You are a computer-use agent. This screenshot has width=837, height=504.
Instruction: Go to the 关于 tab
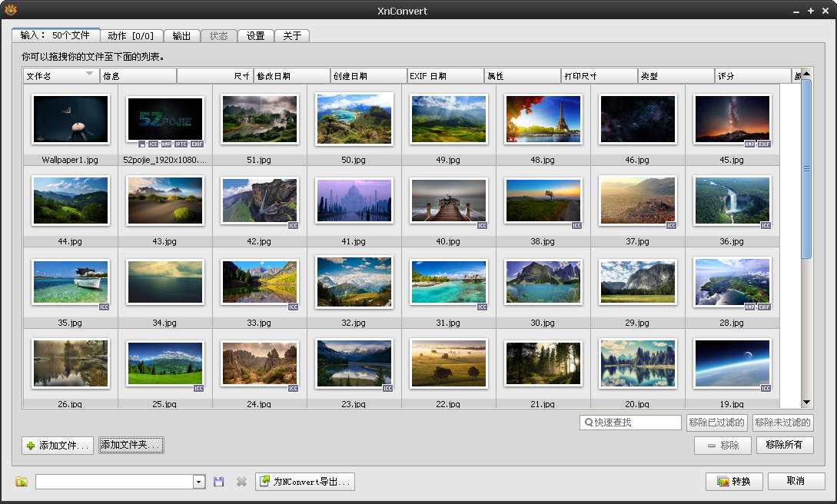pos(292,36)
